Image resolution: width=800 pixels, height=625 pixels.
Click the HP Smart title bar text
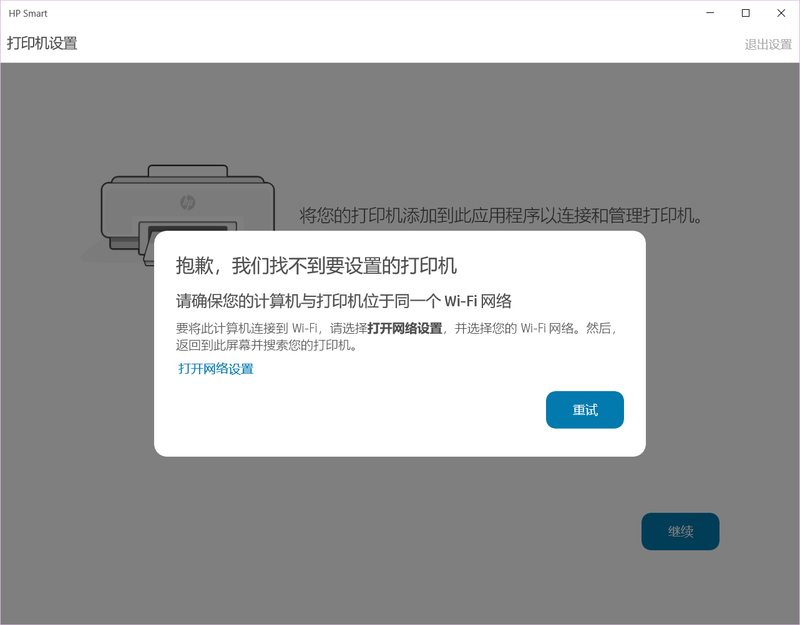coord(28,14)
